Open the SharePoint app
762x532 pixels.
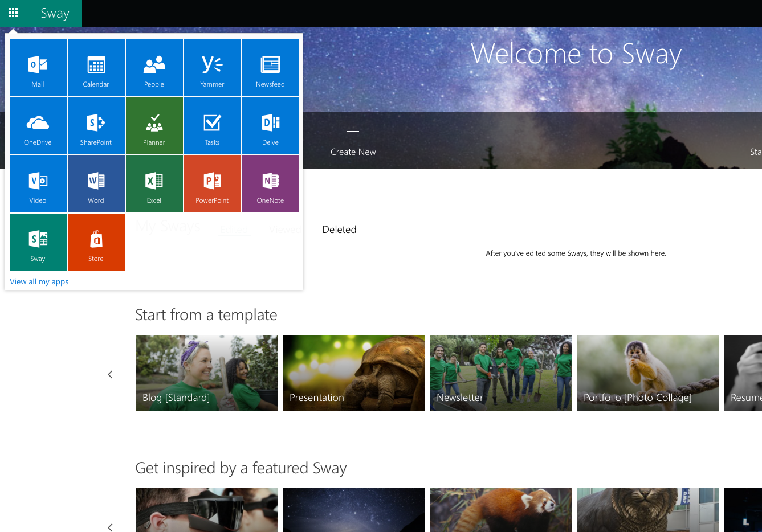(96, 125)
